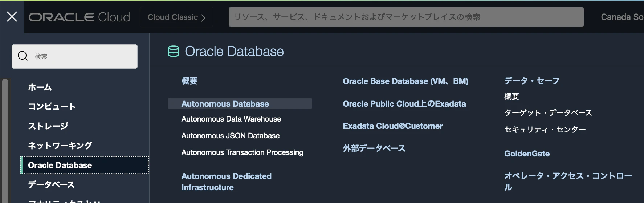Open オペレータ・アクセス・コントロール link
This screenshot has width=644, height=203.
pos(568,182)
